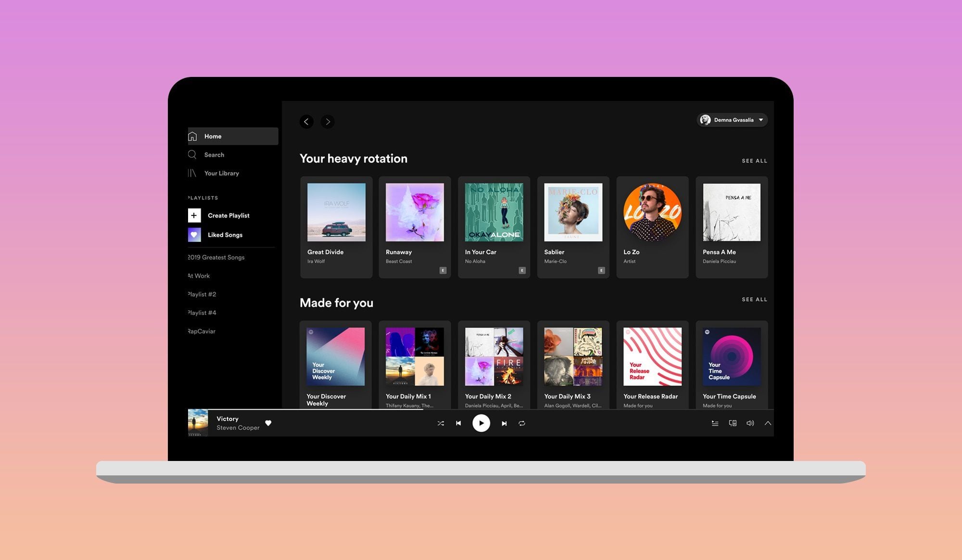Click the playback progress bar
This screenshot has width=962, height=560.
coord(481,410)
